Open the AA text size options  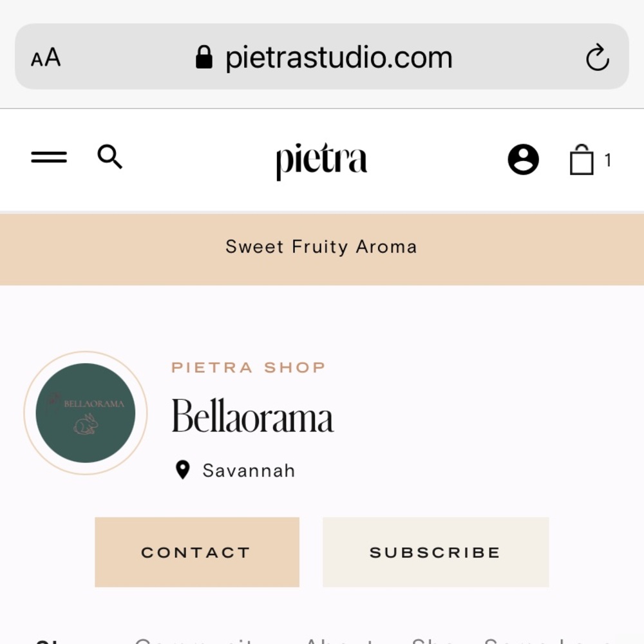46,57
